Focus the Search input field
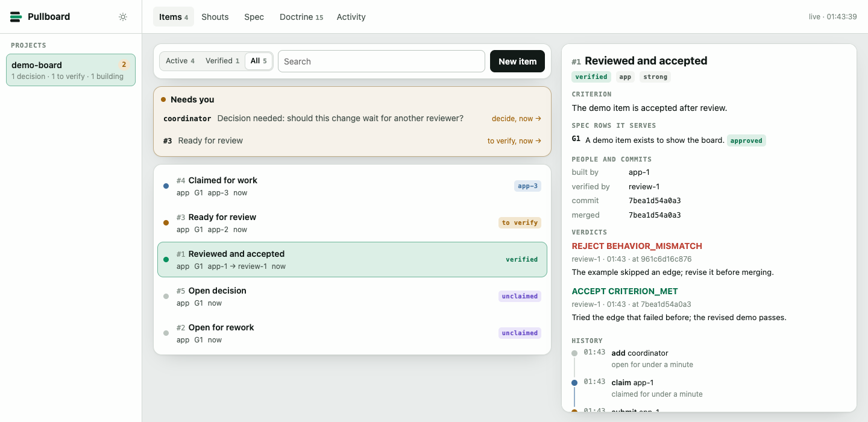 point(382,61)
